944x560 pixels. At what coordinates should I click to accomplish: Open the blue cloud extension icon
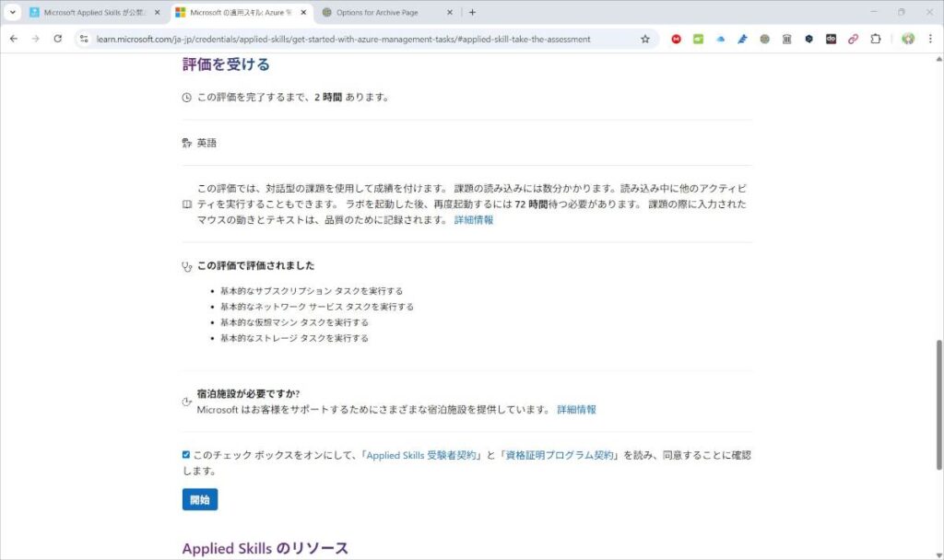click(x=721, y=39)
